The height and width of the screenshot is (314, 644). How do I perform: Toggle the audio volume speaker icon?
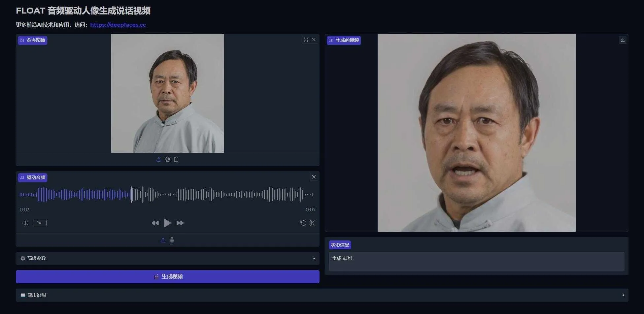coord(25,223)
